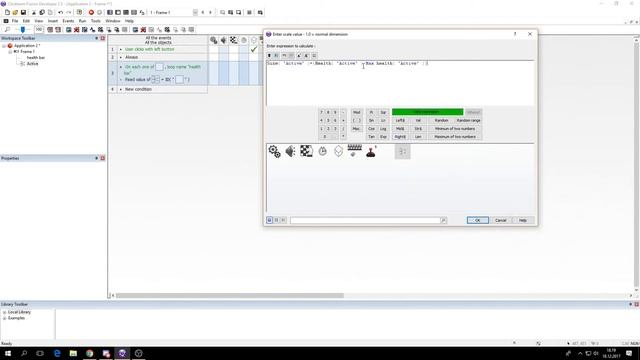640x360 pixels.
Task: Click the Always condition in event line 2
Action: pos(131,58)
